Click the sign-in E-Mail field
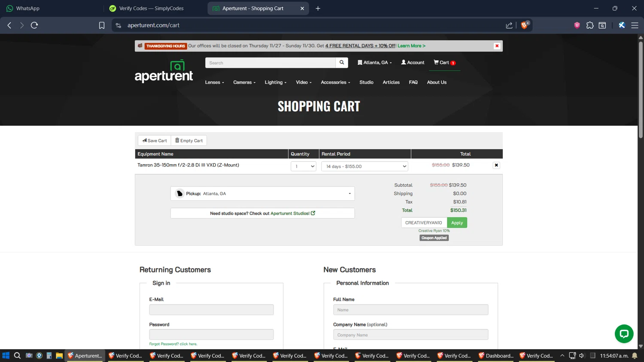 point(211,310)
